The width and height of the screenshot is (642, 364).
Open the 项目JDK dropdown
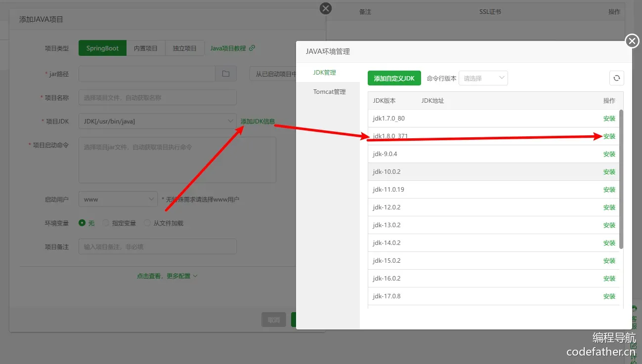click(x=157, y=121)
